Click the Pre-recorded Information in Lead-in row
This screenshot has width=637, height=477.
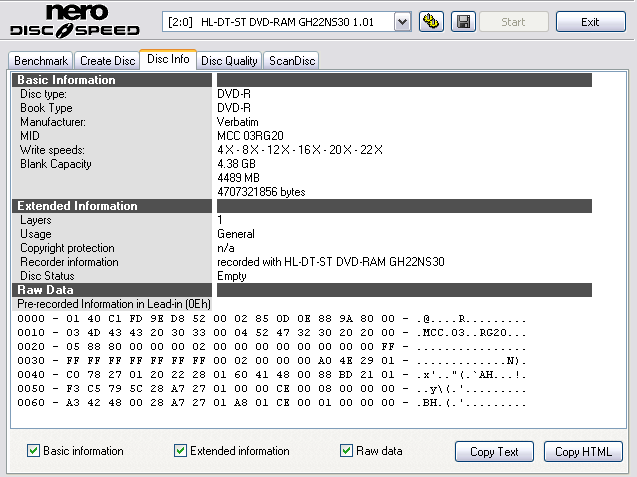tap(112, 303)
